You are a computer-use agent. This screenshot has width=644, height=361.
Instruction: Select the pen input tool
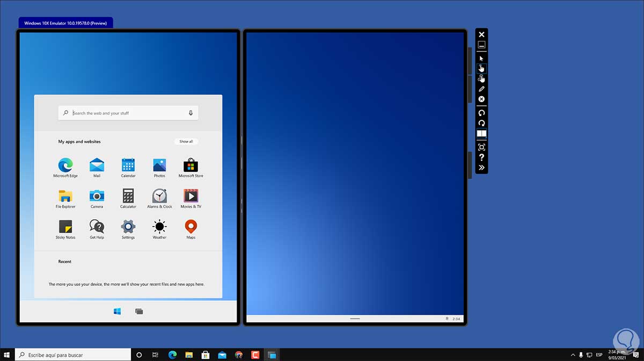coord(481,89)
